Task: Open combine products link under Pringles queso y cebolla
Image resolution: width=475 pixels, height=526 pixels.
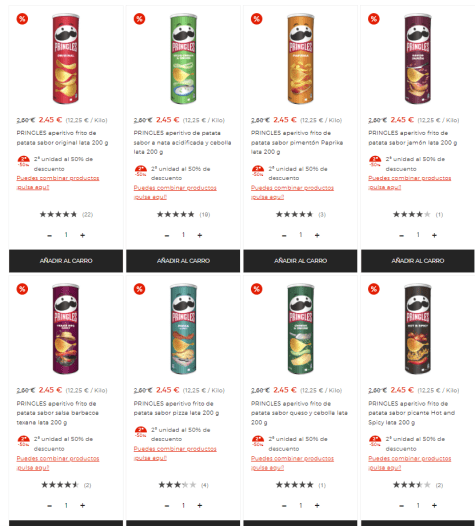Action: [x=292, y=463]
